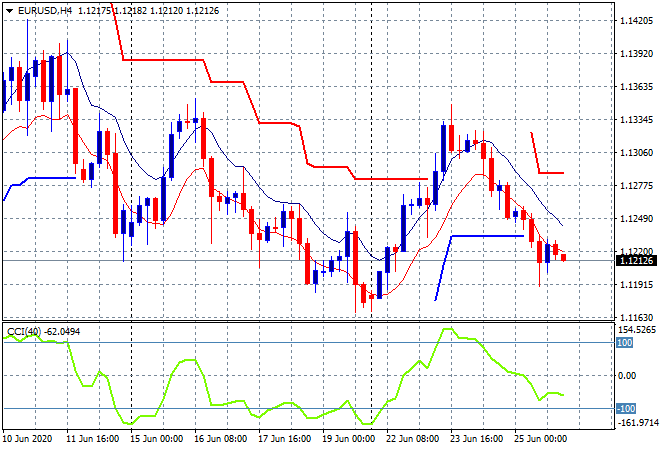This screenshot has width=660, height=450.
Task: Click the 1.13635 price scale value
Action: 637,87
